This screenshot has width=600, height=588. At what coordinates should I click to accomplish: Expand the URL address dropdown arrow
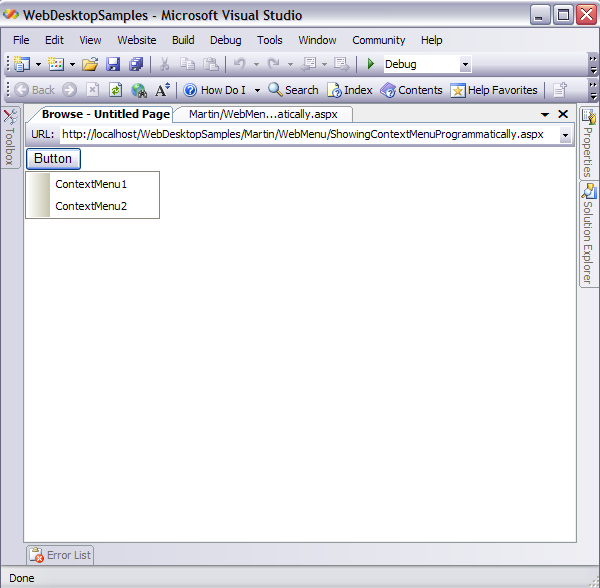[565, 135]
